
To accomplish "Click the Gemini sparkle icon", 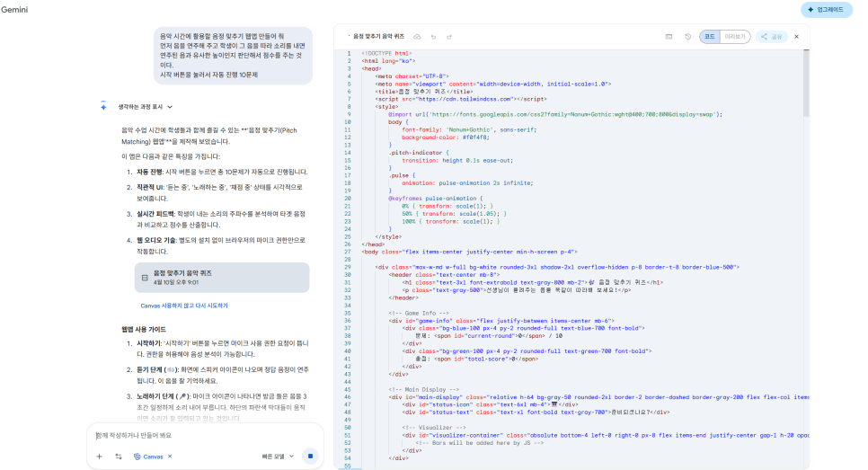I will 103,106.
